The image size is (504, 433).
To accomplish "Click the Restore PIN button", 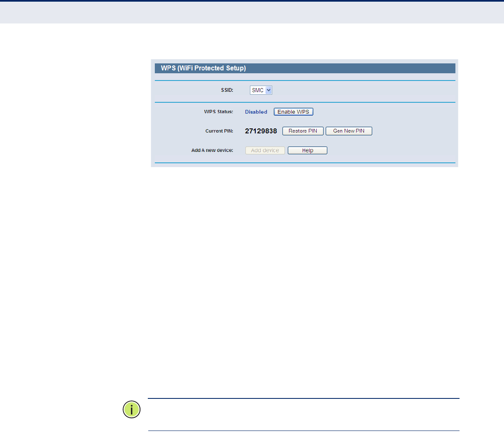I will (303, 131).
